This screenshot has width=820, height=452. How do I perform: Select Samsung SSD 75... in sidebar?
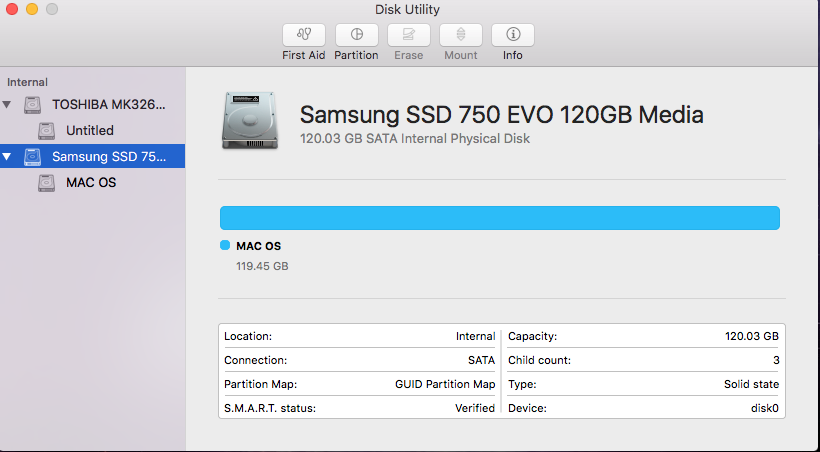coord(109,157)
